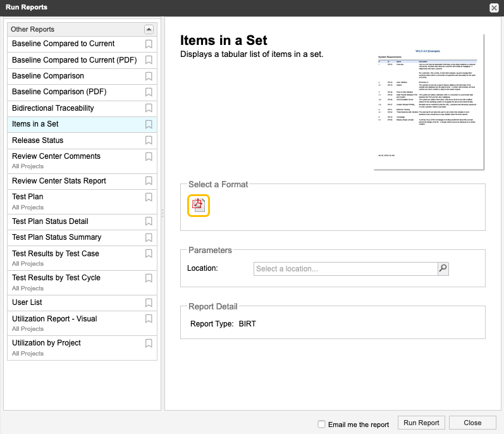Select Baseline Compared to Current (PDF) report
The image size is (504, 434).
[x=82, y=60]
